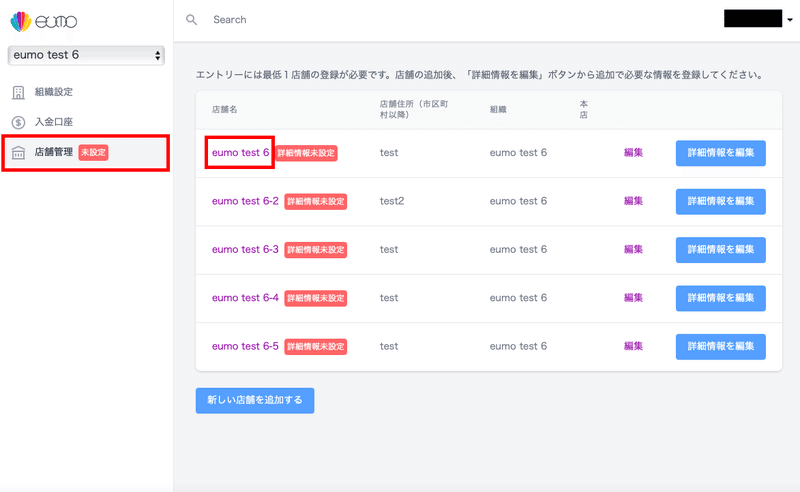Click the 店舗住所 column header
Image resolution: width=800 pixels, height=492 pixels.
click(x=414, y=110)
